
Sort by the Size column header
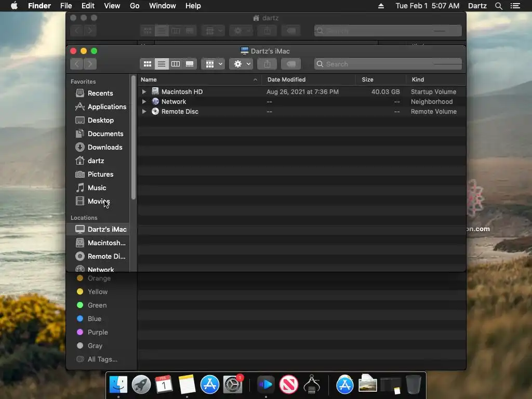coord(381,79)
